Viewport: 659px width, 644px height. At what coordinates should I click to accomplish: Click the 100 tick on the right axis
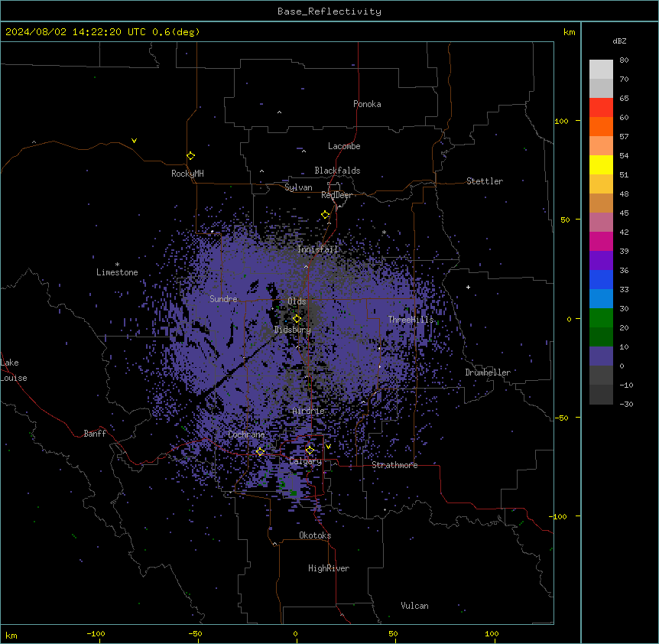pyautogui.click(x=561, y=121)
